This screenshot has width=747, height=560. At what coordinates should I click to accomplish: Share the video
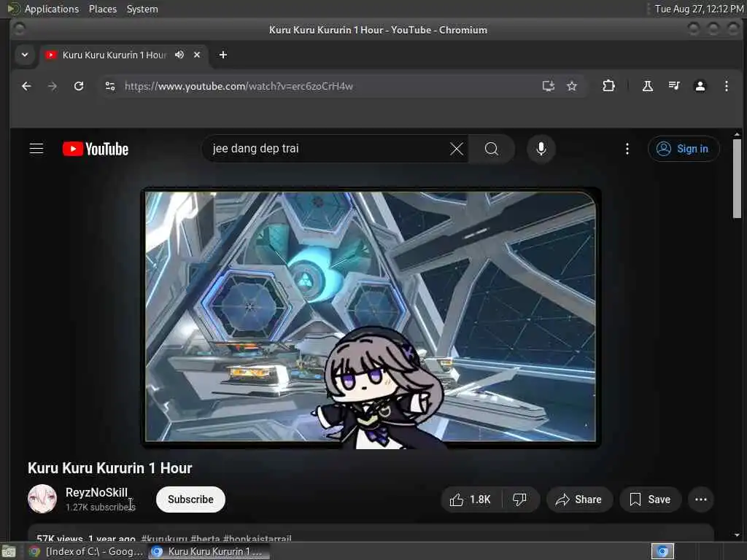pos(578,499)
